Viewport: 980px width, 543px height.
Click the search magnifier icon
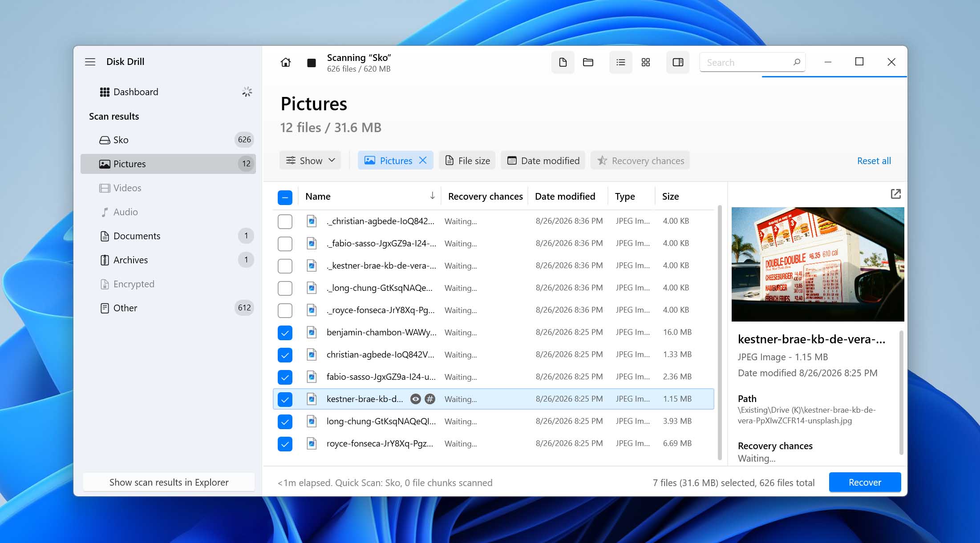click(797, 62)
